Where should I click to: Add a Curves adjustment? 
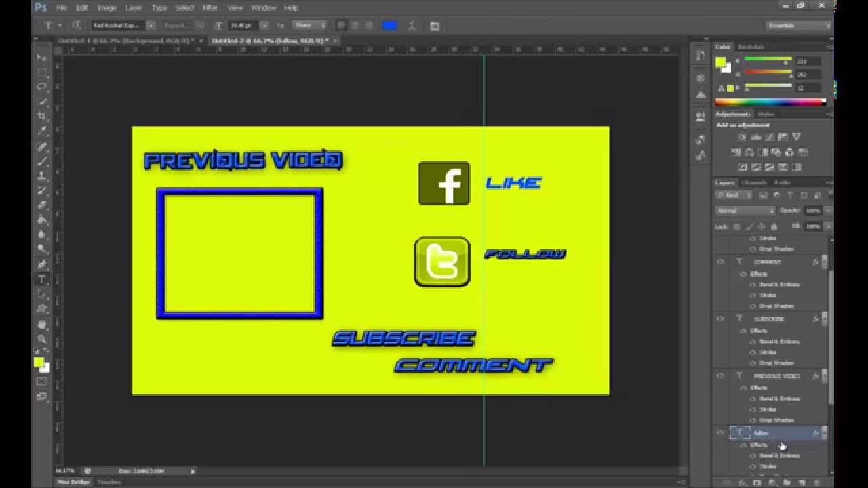point(769,137)
